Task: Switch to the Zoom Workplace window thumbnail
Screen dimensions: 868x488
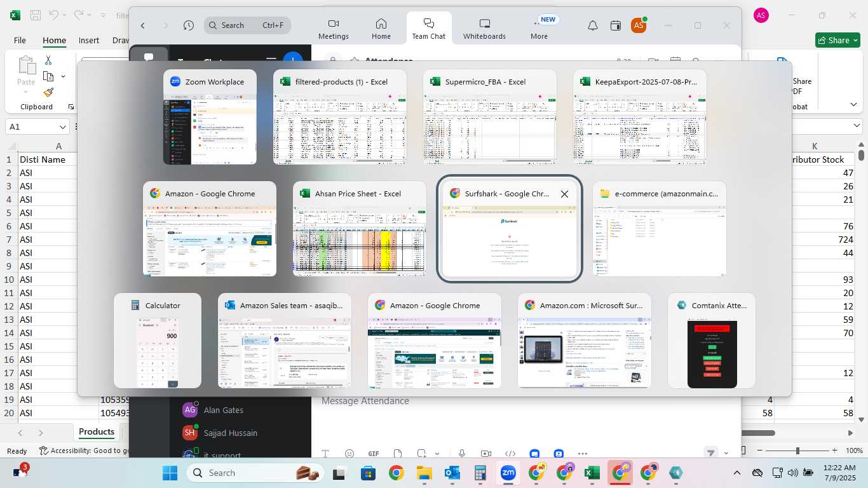Action: pos(210,117)
